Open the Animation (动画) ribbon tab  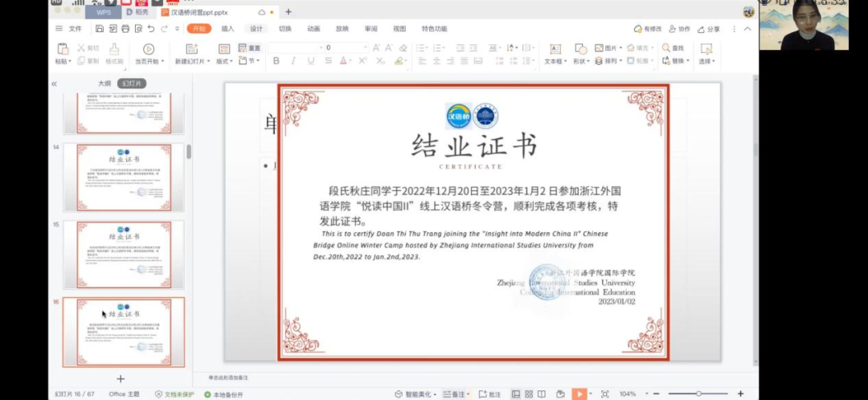[314, 29]
